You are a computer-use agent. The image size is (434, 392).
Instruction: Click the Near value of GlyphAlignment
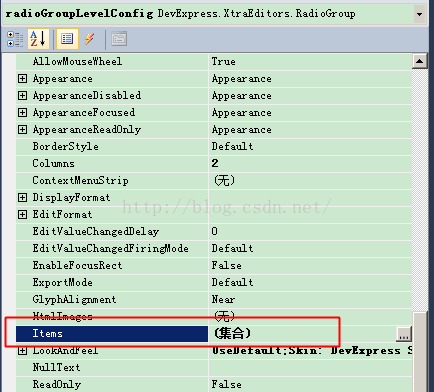tap(223, 300)
